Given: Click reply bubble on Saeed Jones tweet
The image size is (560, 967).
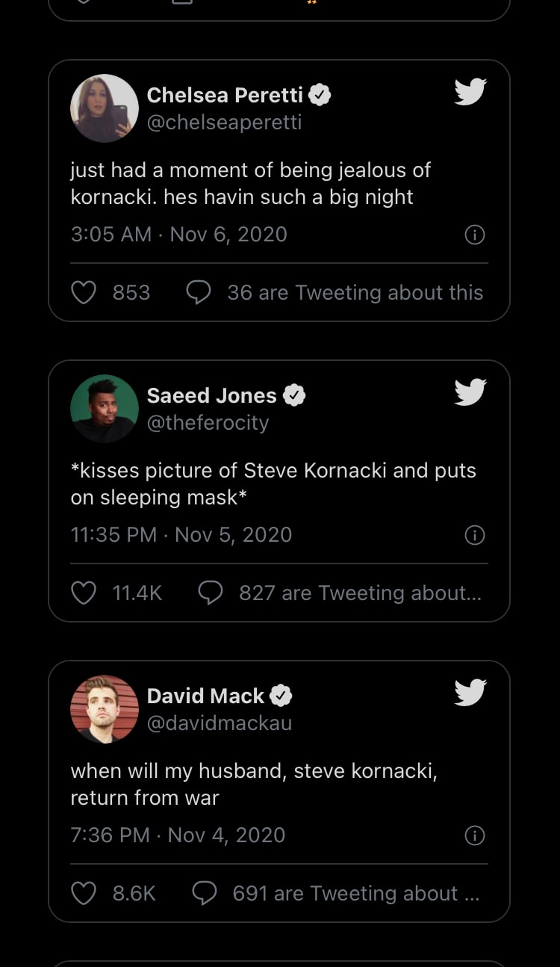Looking at the screenshot, I should [210, 593].
